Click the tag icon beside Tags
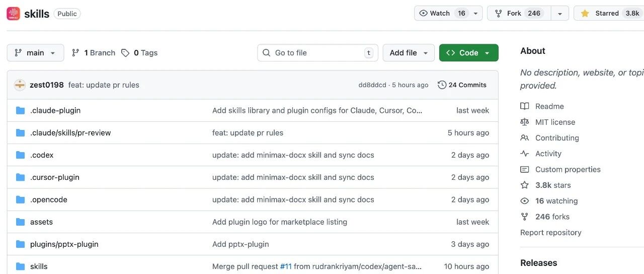 (x=125, y=53)
